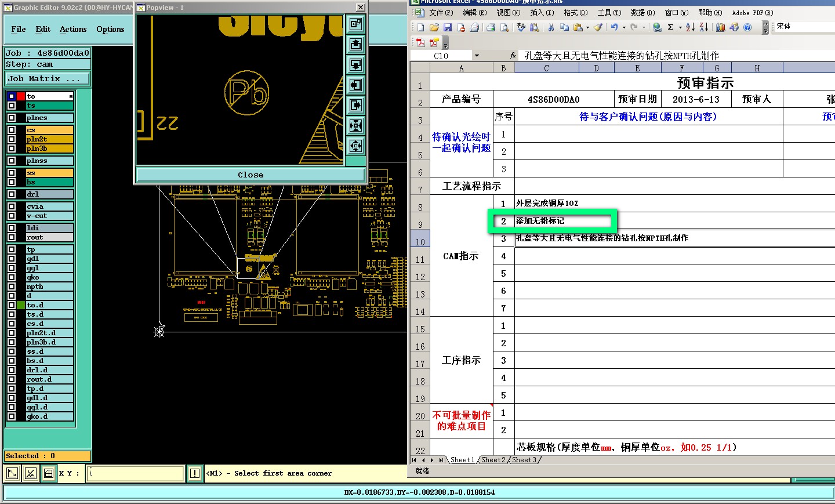Toggle visibility checkbox for layer bs.d
Viewport: 835px width, 504px height.
[12, 361]
